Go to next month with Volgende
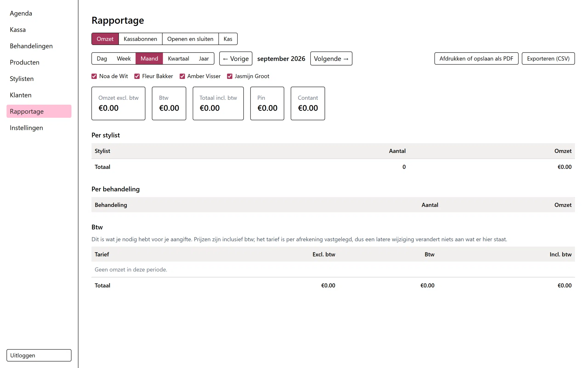This screenshot has height=368, width=588. [331, 58]
